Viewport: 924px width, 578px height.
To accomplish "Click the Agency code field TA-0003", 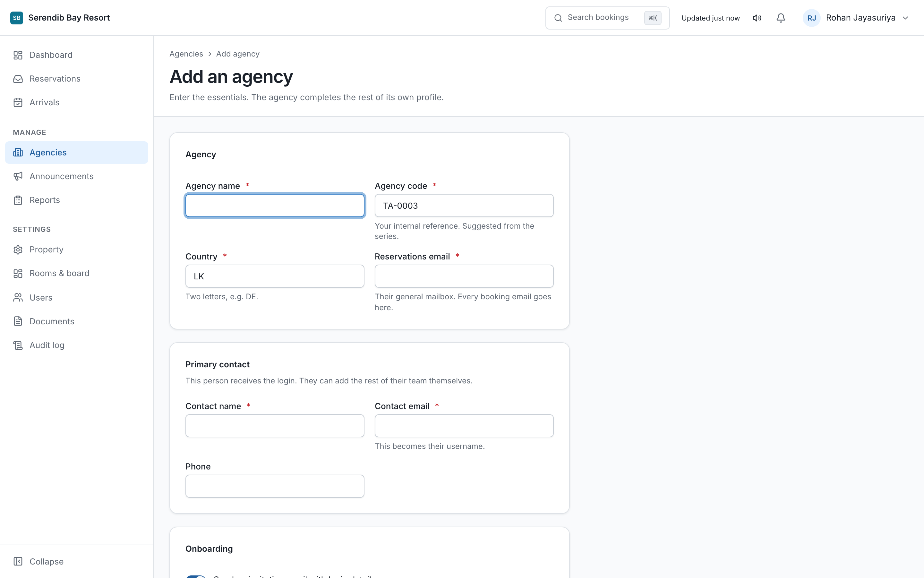I will [x=464, y=206].
